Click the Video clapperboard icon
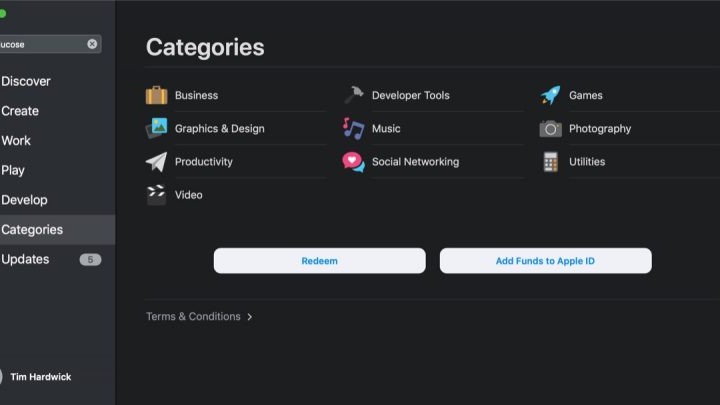 pyautogui.click(x=156, y=195)
